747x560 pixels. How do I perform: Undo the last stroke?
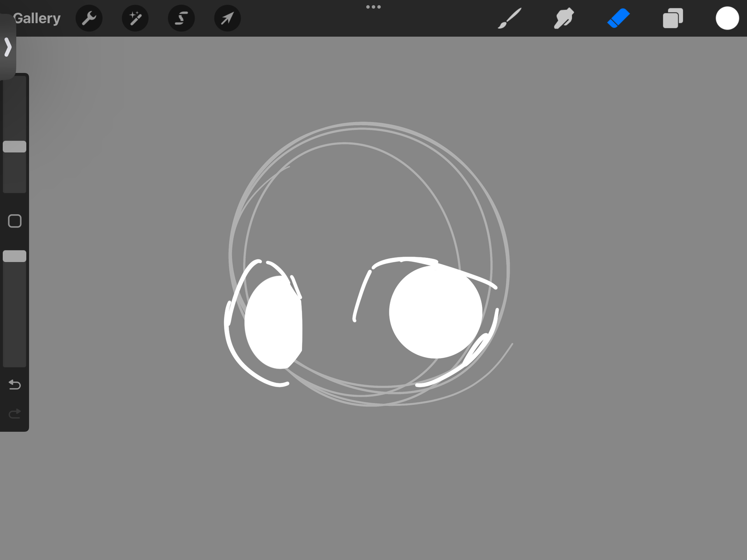coord(15,385)
